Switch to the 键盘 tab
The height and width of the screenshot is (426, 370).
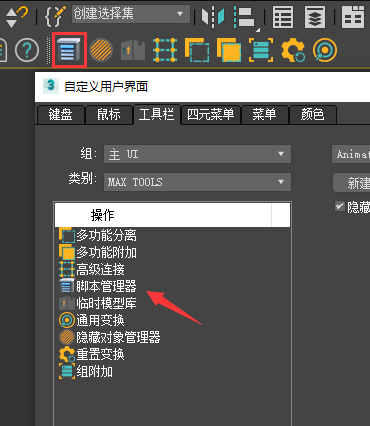click(x=60, y=115)
